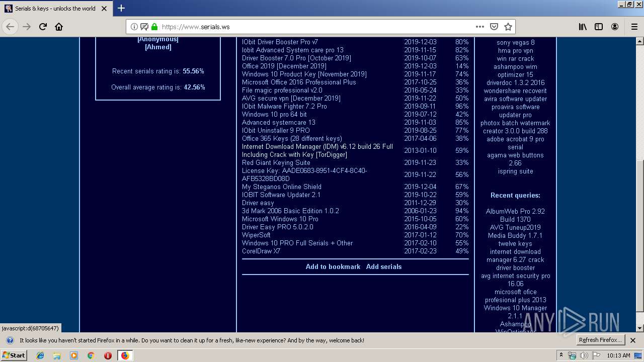644x362 pixels.
Task: Show site information icon in address bar
Action: pyautogui.click(x=134, y=27)
